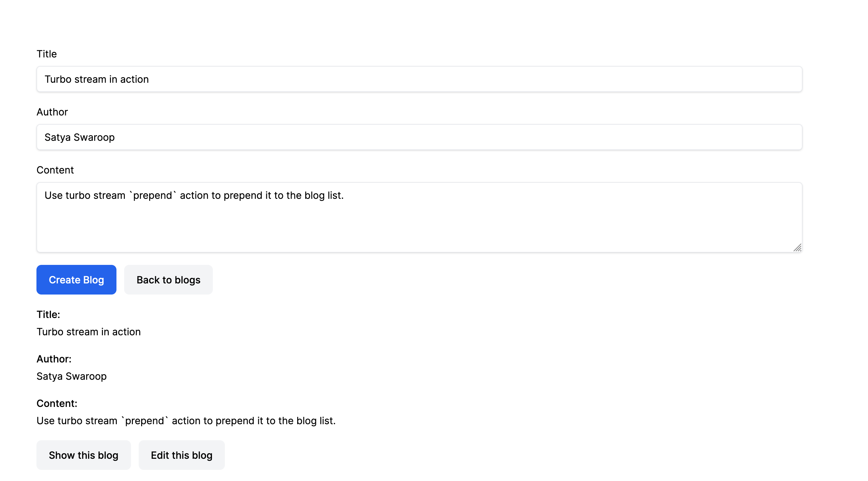Click the bold "Content:" heading in blog card
Screen dimensions: 868x481
coord(57,403)
